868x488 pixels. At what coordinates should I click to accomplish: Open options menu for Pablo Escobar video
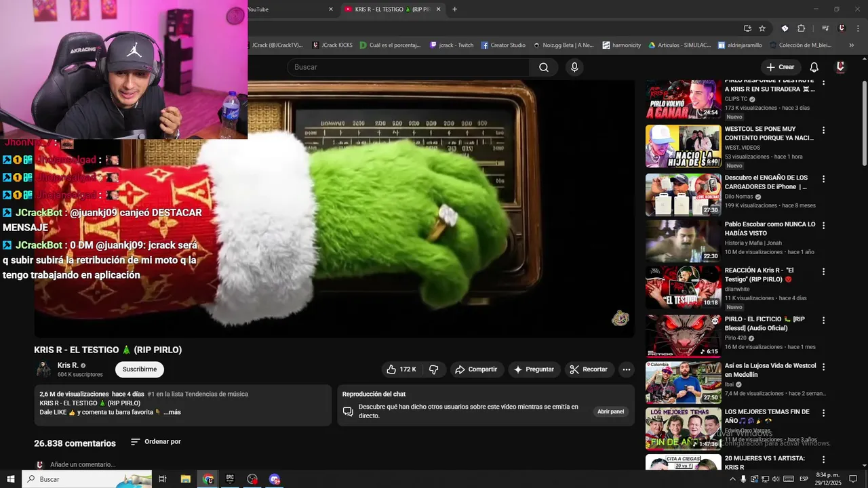pos(824,226)
